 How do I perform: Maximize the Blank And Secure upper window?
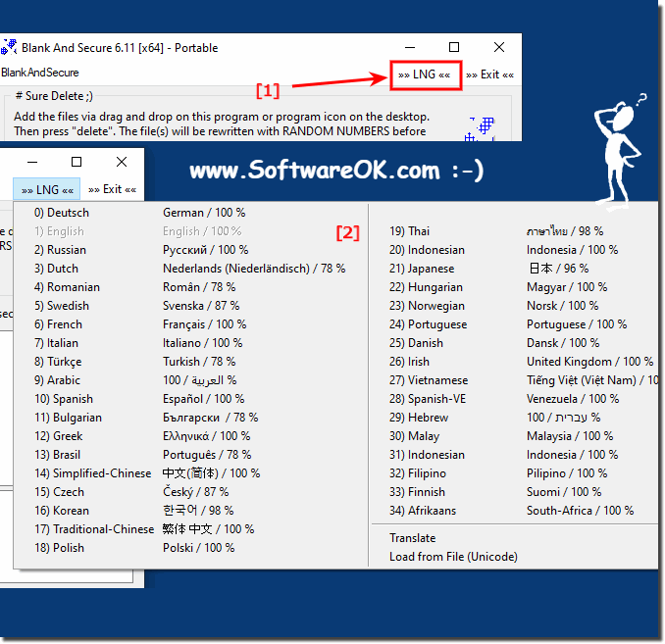[x=454, y=47]
